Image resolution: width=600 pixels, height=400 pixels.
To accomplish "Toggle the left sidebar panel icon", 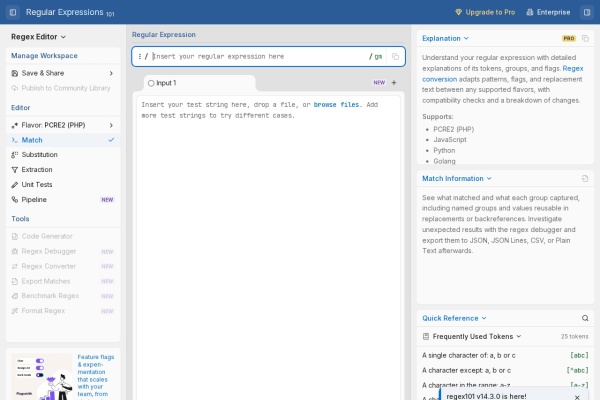I will pos(13,12).
